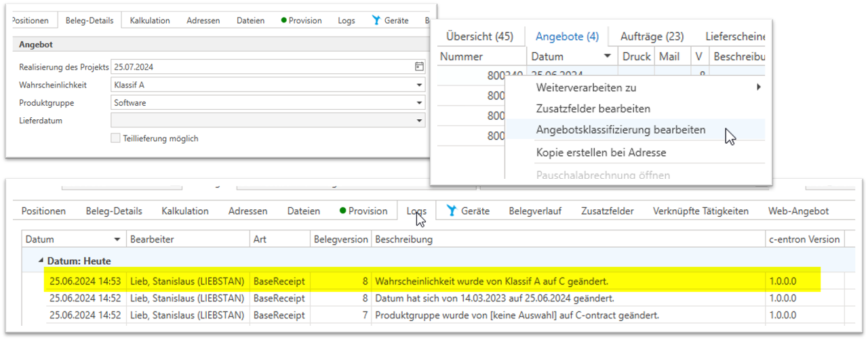Choose Zusatzfelder bearbeiten from the context menu
This screenshot has height=340, width=868.
[x=593, y=108]
